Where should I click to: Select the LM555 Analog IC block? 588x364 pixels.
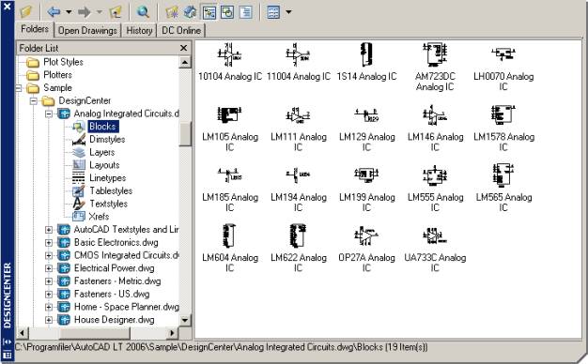pyautogui.click(x=435, y=190)
